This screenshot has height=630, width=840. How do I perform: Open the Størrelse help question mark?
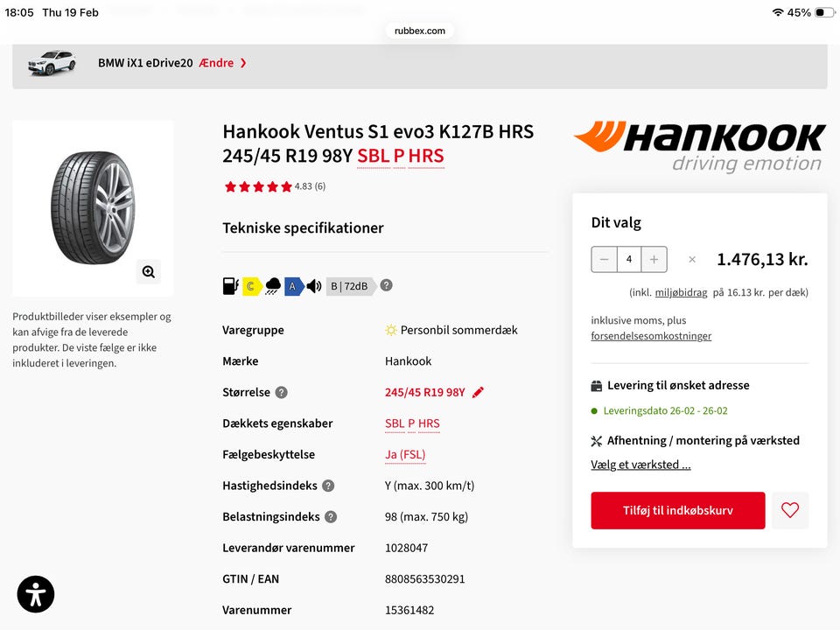[x=281, y=393]
